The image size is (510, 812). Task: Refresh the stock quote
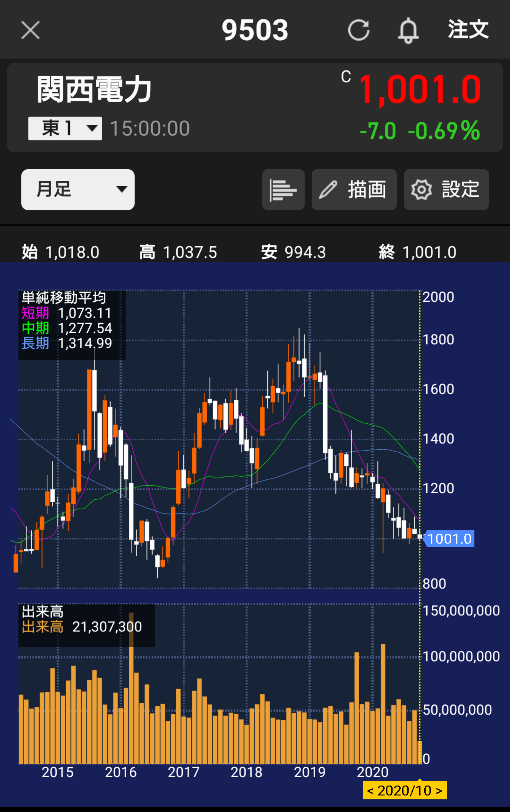[359, 30]
